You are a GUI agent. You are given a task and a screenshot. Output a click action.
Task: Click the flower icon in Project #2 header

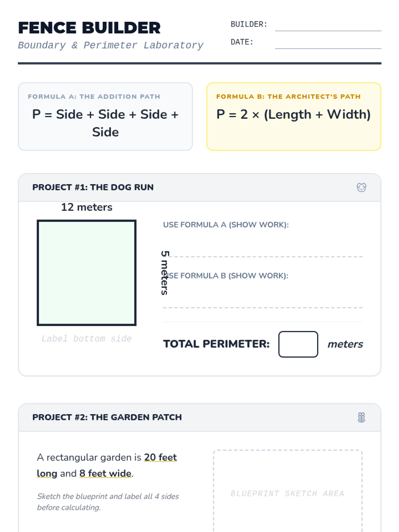click(361, 417)
